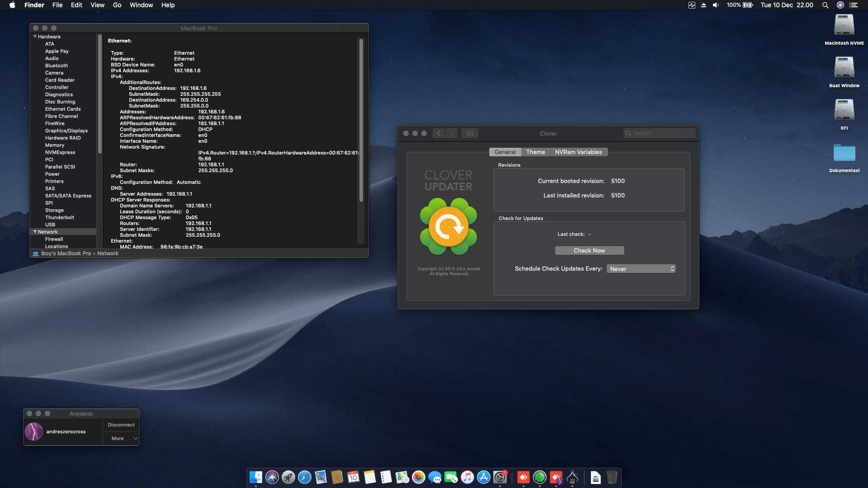
Task: Switch to the Theme tab in Clover
Action: [535, 152]
